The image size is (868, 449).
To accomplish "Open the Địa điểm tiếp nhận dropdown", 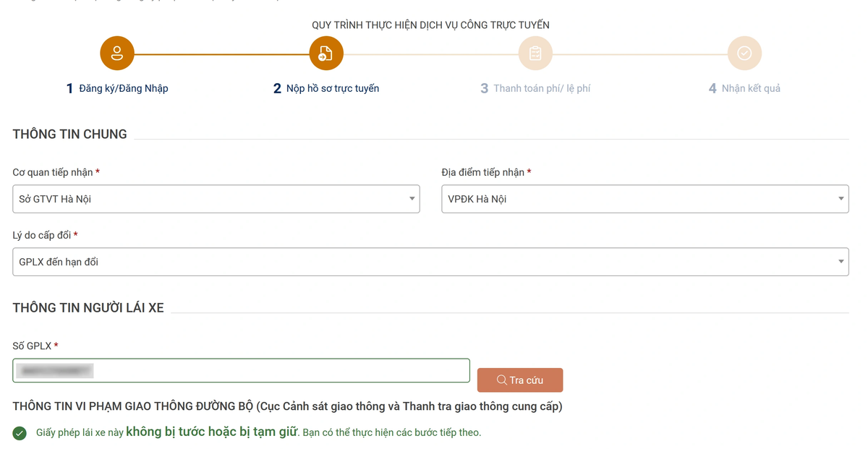I will [644, 198].
